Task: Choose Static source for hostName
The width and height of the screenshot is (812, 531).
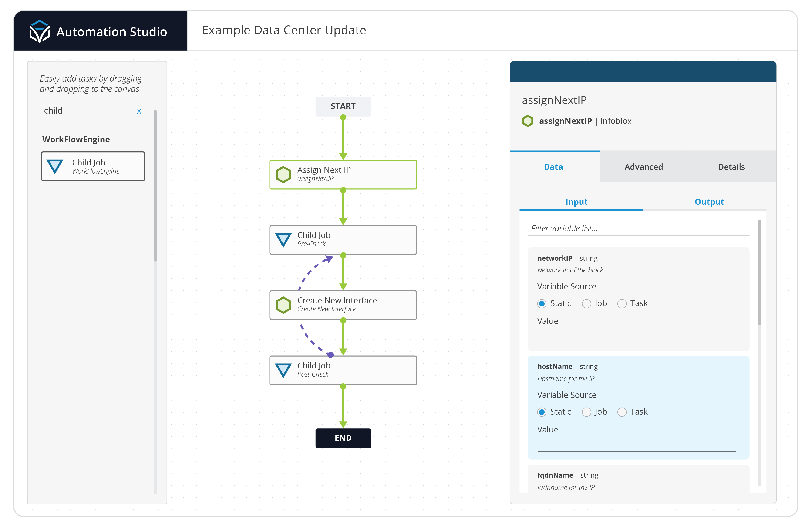Action: click(x=541, y=412)
